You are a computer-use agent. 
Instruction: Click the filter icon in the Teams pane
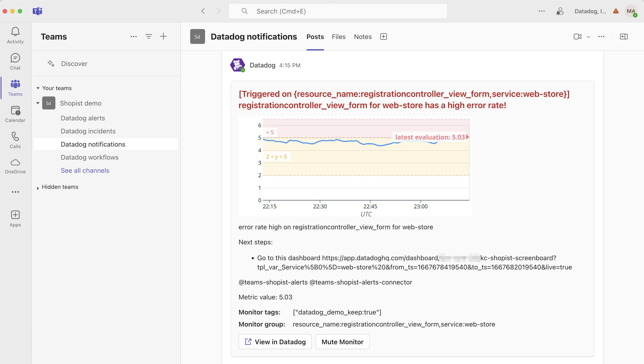(x=149, y=36)
